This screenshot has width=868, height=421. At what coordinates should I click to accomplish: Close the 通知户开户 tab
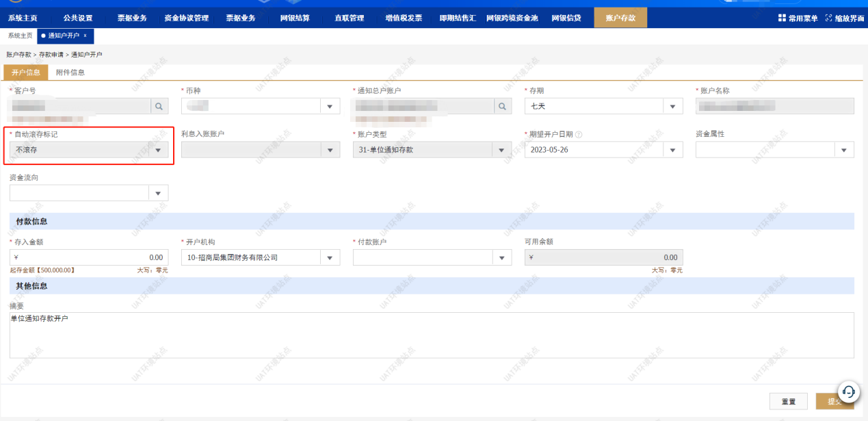point(86,36)
